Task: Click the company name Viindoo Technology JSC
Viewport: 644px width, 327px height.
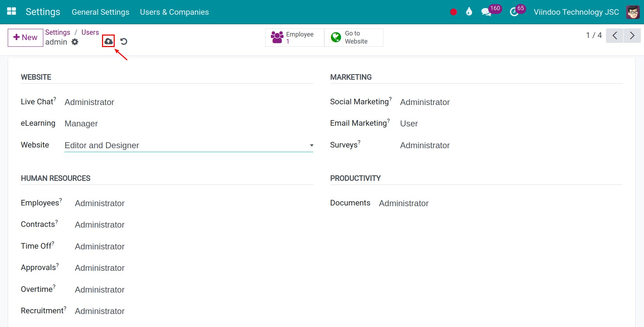Action: click(x=576, y=12)
